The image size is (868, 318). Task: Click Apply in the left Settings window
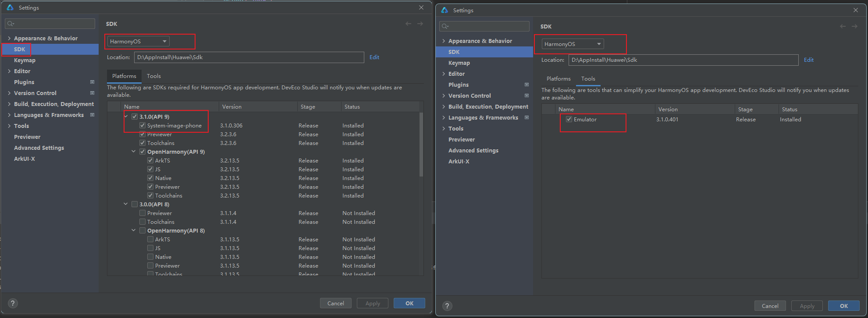[373, 303]
